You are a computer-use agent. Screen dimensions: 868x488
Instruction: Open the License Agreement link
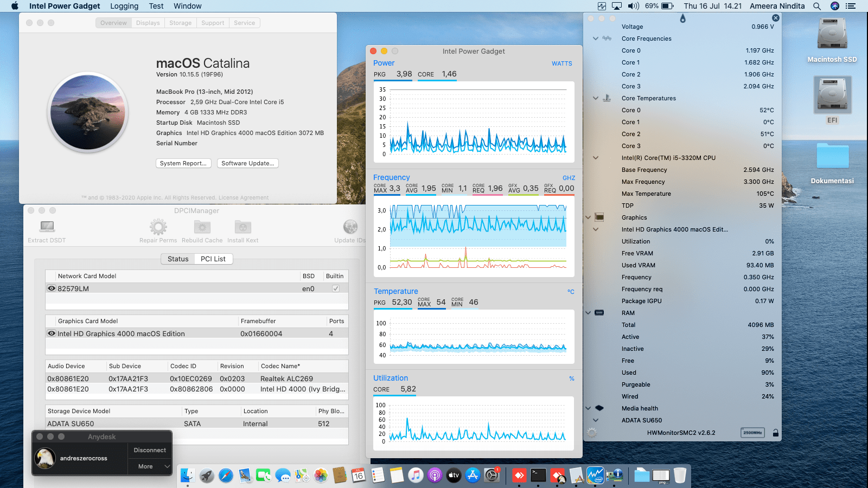click(244, 197)
